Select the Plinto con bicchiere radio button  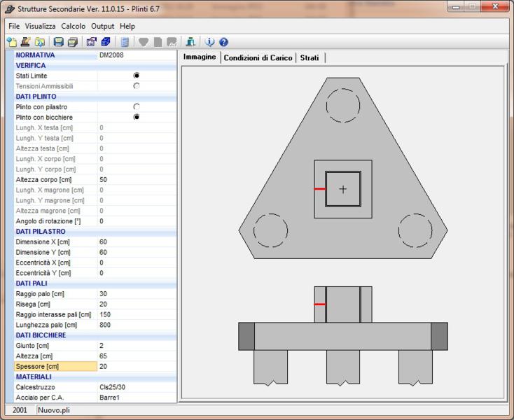[x=137, y=118]
